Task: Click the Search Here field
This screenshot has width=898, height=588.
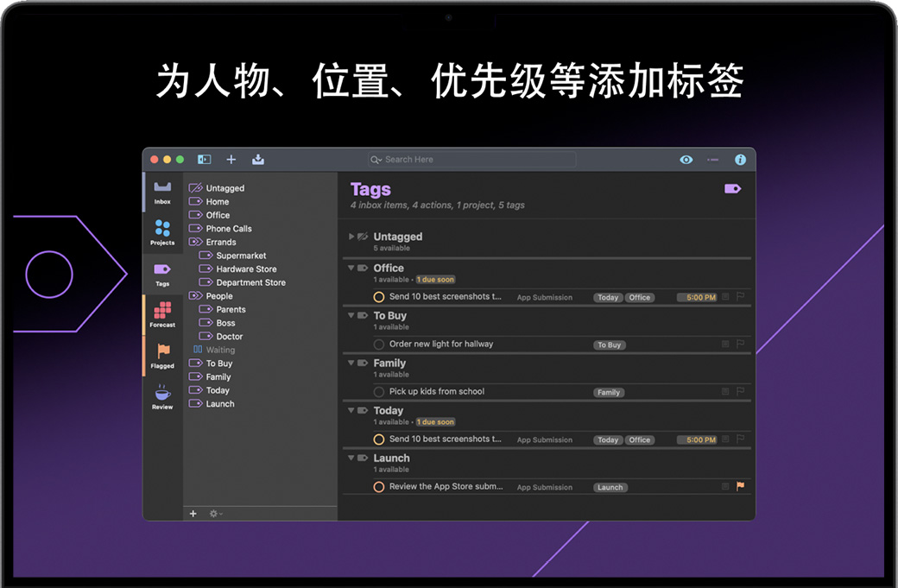Action: pyautogui.click(x=472, y=160)
